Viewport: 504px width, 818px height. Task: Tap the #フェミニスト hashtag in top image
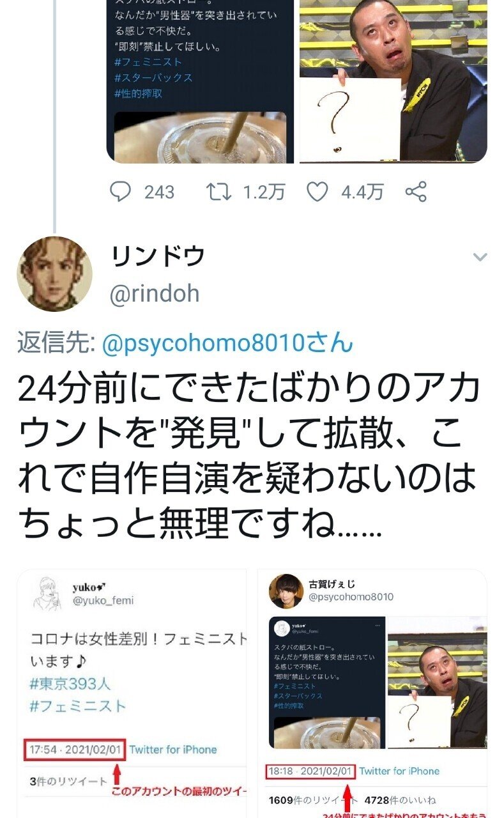(148, 62)
